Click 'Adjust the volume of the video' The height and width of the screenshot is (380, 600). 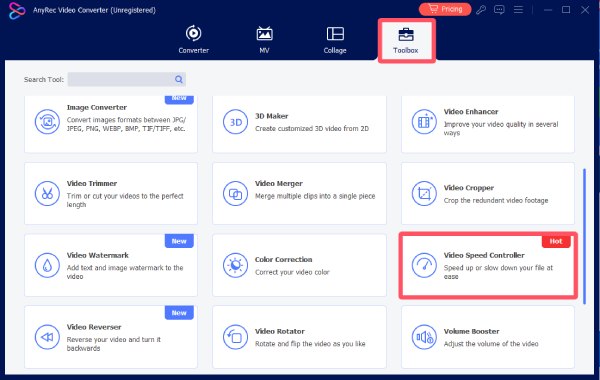(491, 344)
